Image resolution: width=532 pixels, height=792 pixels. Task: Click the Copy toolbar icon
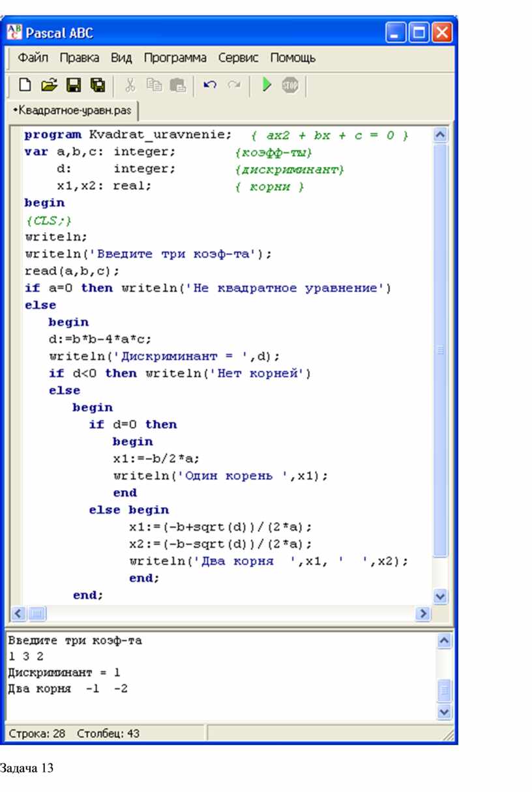(x=153, y=85)
